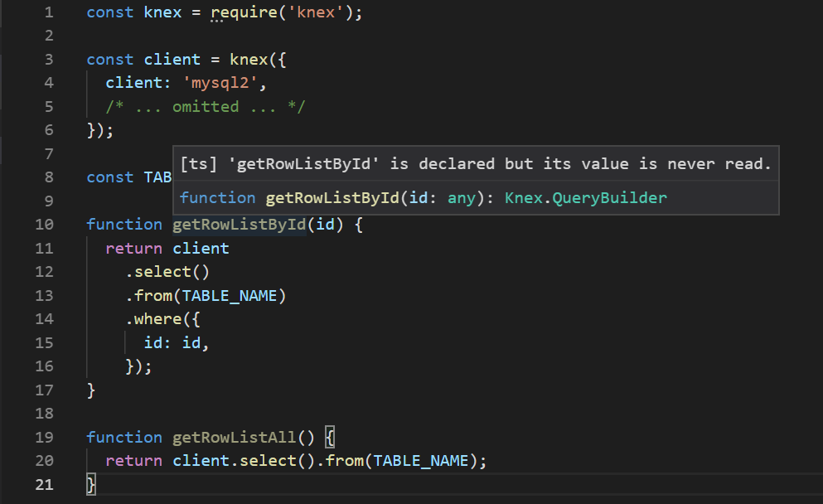Click the closing brace on line 17
The width and height of the screenshot is (823, 504).
point(91,390)
